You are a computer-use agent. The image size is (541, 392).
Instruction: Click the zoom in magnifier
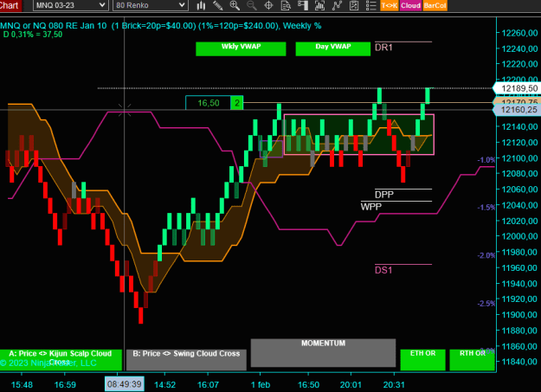pyautogui.click(x=235, y=5)
